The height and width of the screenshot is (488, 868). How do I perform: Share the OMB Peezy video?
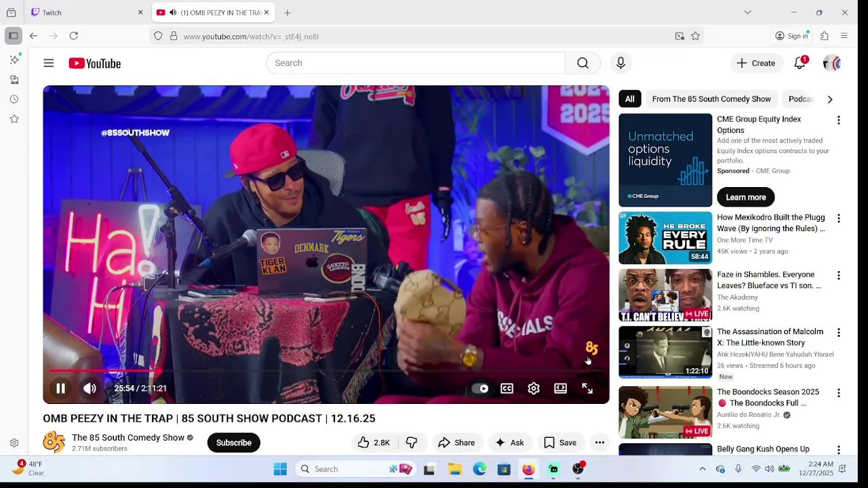pyautogui.click(x=456, y=443)
